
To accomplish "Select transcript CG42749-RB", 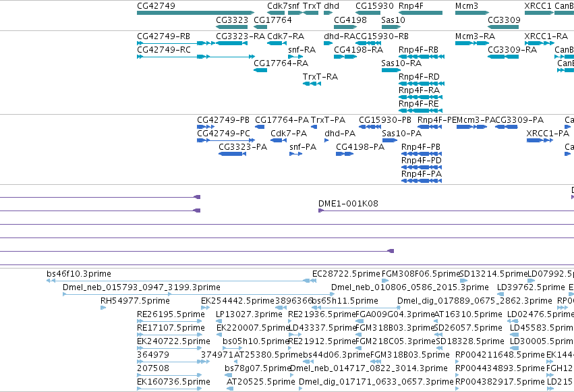I will pos(163,36).
